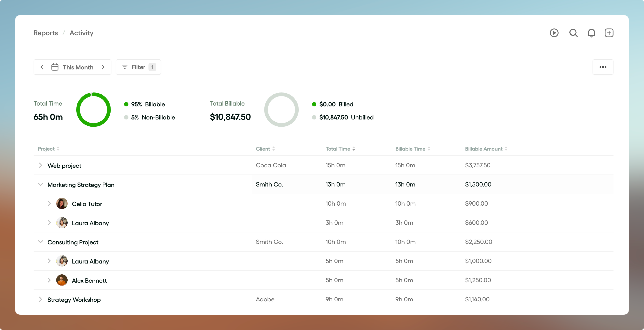The width and height of the screenshot is (644, 330).
Task: Collapse the Marketing Strategy Plan row
Action: (x=40, y=184)
